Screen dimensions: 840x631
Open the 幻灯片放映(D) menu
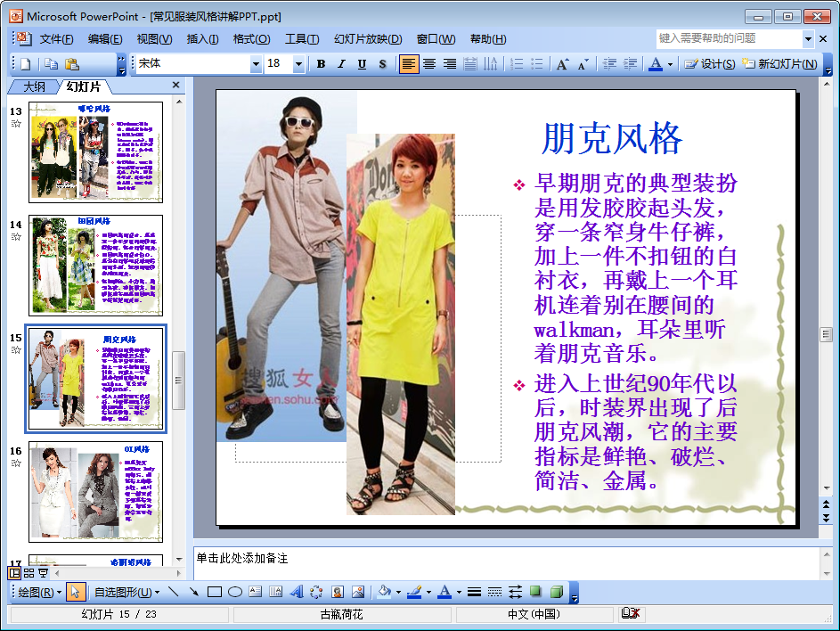pyautogui.click(x=368, y=39)
